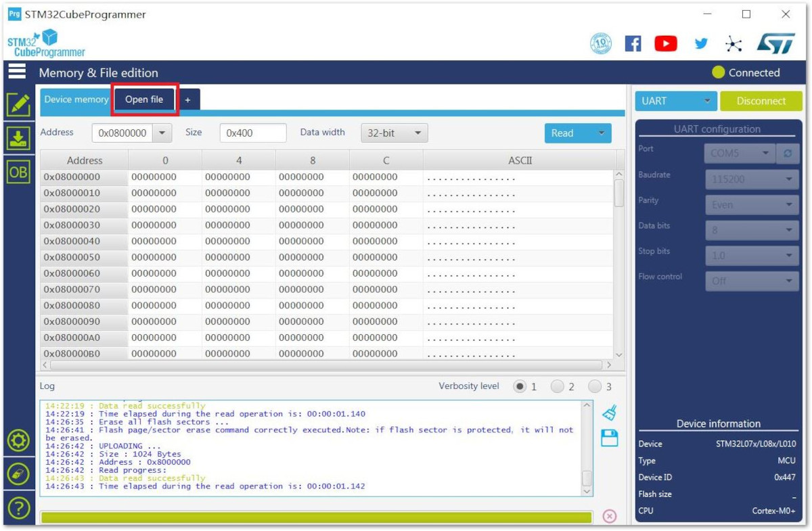Set verbosity level to 1
Image resolution: width=812 pixels, height=531 pixels.
click(520, 386)
